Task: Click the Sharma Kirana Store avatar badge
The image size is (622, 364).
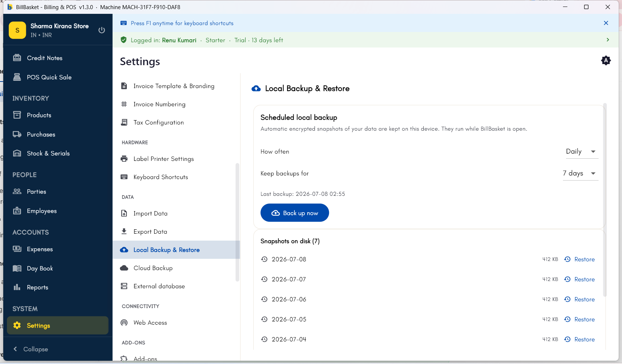Action: [x=17, y=30]
